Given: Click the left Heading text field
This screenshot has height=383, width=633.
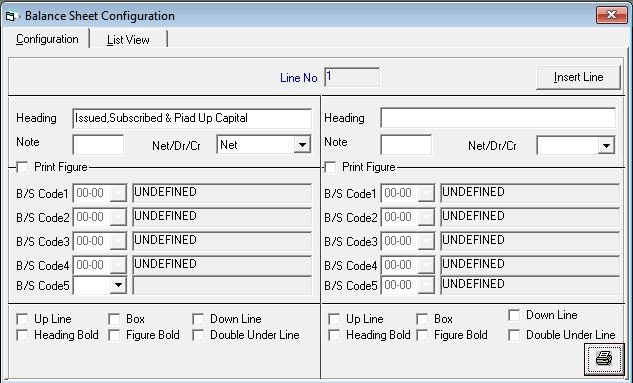Looking at the screenshot, I should click(x=192, y=118).
